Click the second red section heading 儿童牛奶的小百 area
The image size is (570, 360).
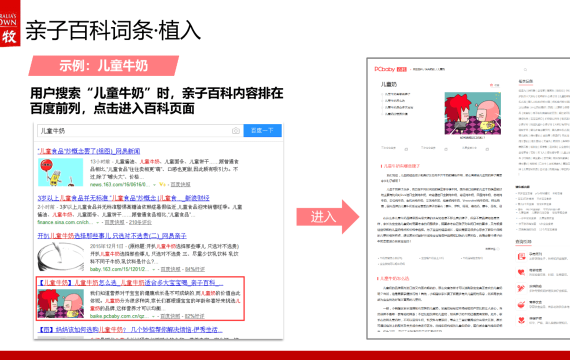pyautogui.click(x=393, y=279)
